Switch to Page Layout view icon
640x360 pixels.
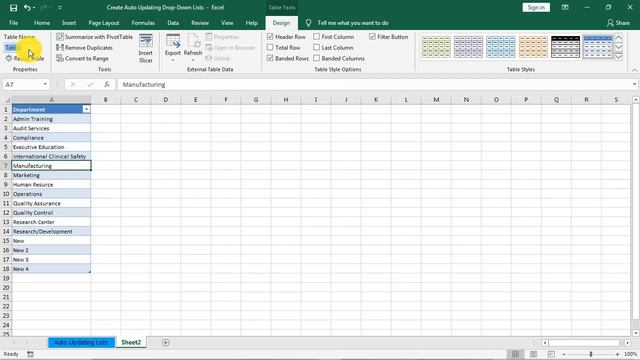click(533, 354)
